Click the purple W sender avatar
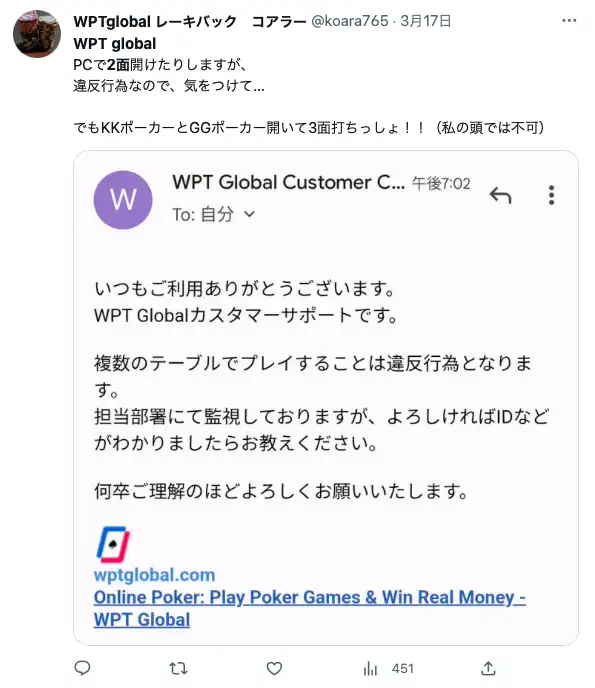The height and width of the screenshot is (688, 595). (x=123, y=200)
